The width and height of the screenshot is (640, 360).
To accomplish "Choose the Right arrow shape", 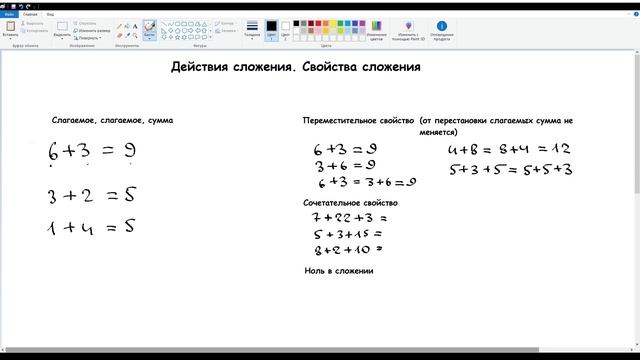I will click(x=191, y=31).
